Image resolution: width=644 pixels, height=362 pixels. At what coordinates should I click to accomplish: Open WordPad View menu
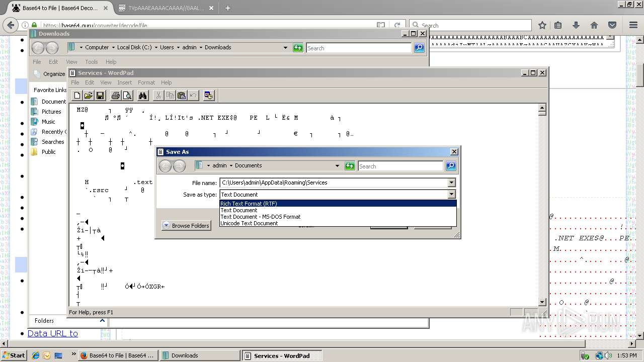pyautogui.click(x=106, y=82)
